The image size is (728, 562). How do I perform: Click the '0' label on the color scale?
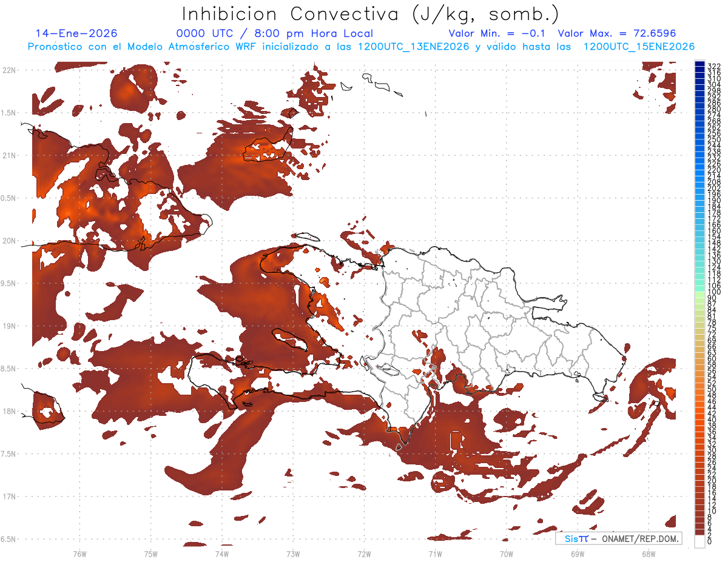[710, 541]
